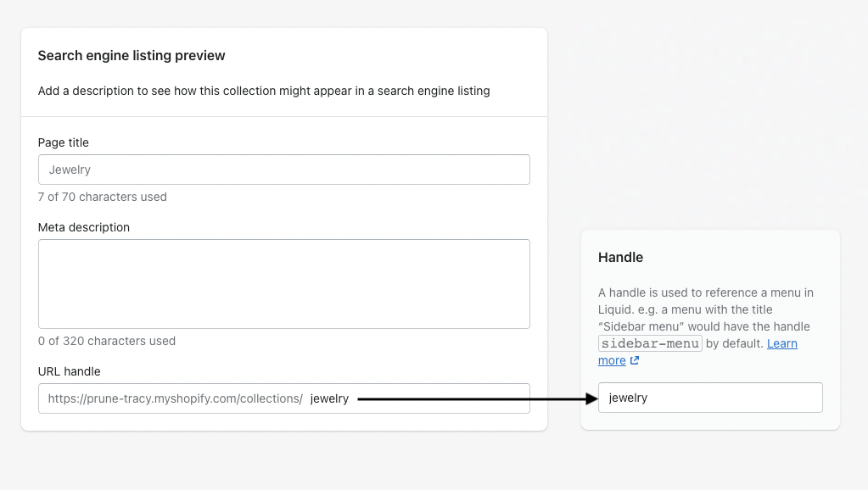Click the 'Add a description' helper text
Screen dimensions: 868x490
(264, 91)
